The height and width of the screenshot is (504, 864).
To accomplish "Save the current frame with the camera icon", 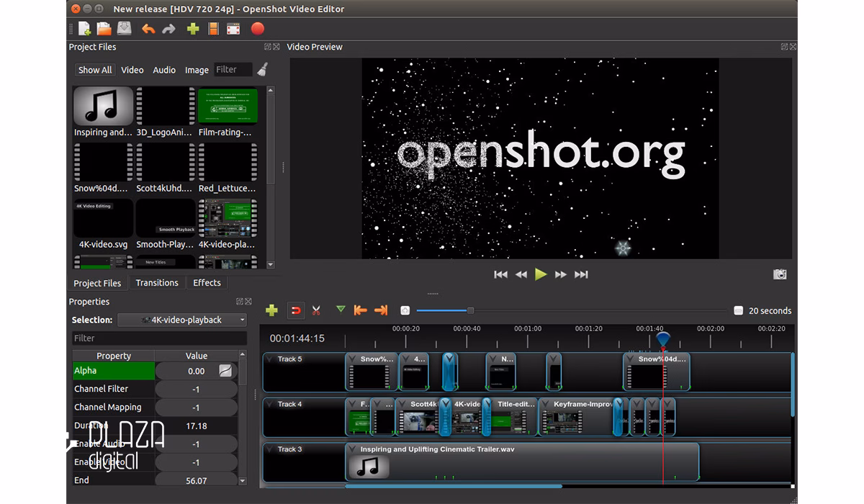I will tap(780, 274).
